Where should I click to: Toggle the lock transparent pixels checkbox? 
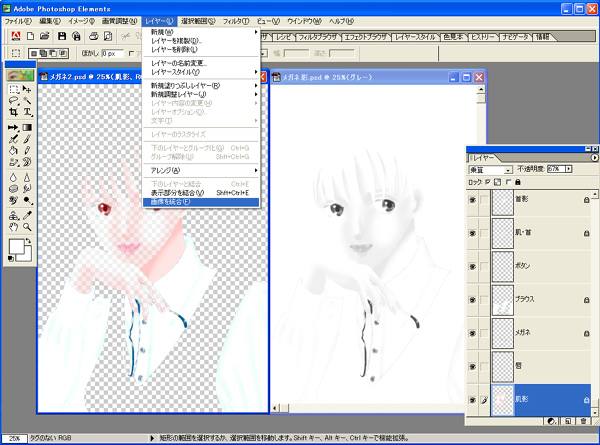click(488, 182)
